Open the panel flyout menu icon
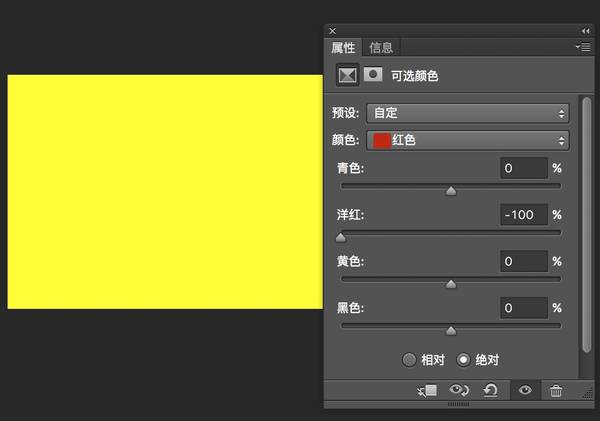This screenshot has height=421, width=600. tap(583, 47)
